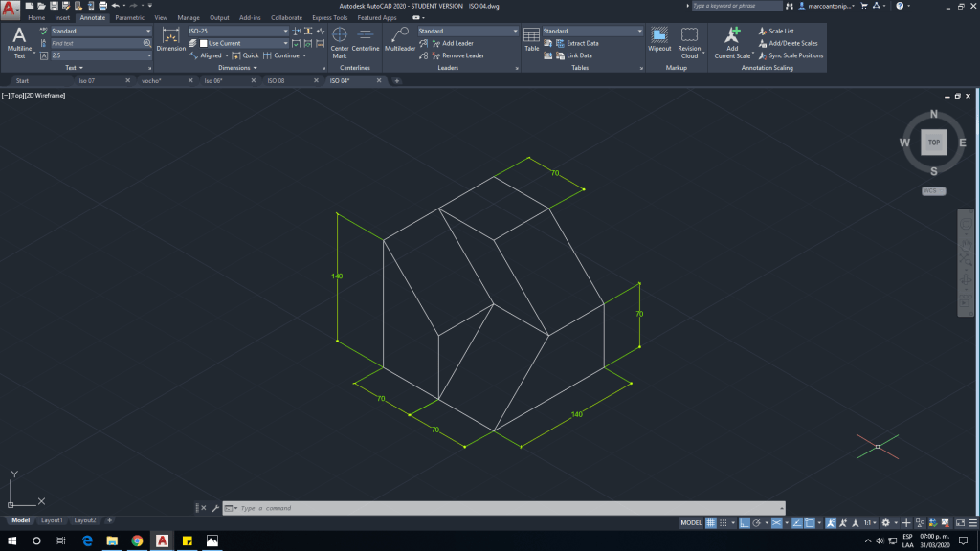Toggle the MODEL space button
980x551 pixels.
pyautogui.click(x=691, y=523)
